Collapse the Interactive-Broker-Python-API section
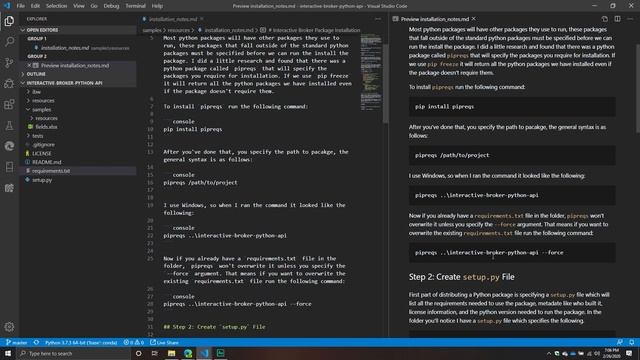640x360 pixels. 78,83
